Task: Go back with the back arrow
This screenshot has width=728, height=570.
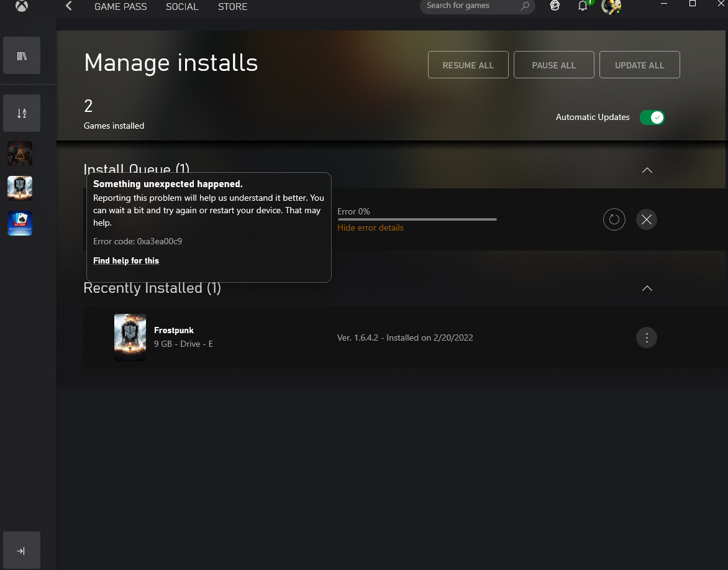Action: [x=69, y=6]
